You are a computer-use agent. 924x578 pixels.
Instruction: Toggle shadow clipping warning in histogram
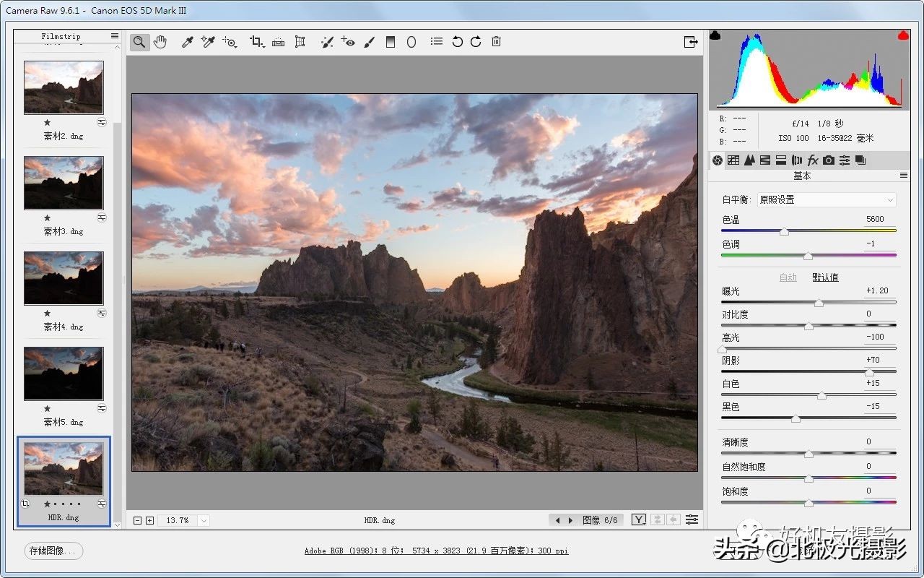coord(715,35)
